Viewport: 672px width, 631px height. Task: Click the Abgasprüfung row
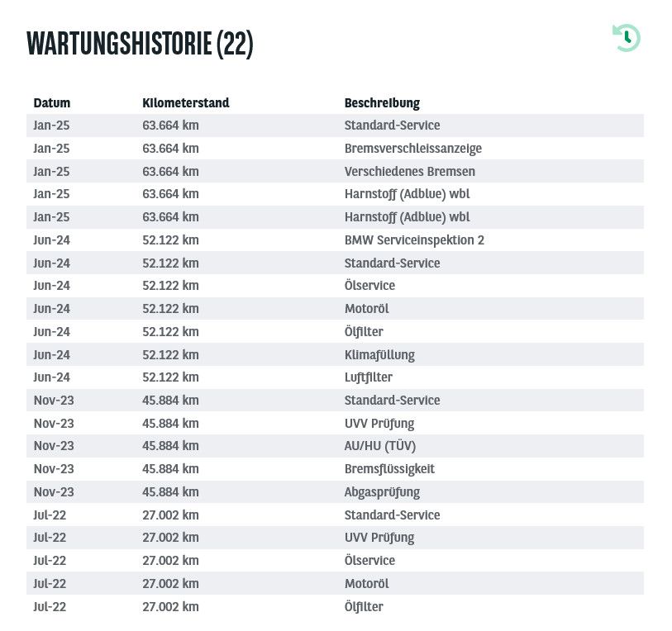pyautogui.click(x=335, y=491)
